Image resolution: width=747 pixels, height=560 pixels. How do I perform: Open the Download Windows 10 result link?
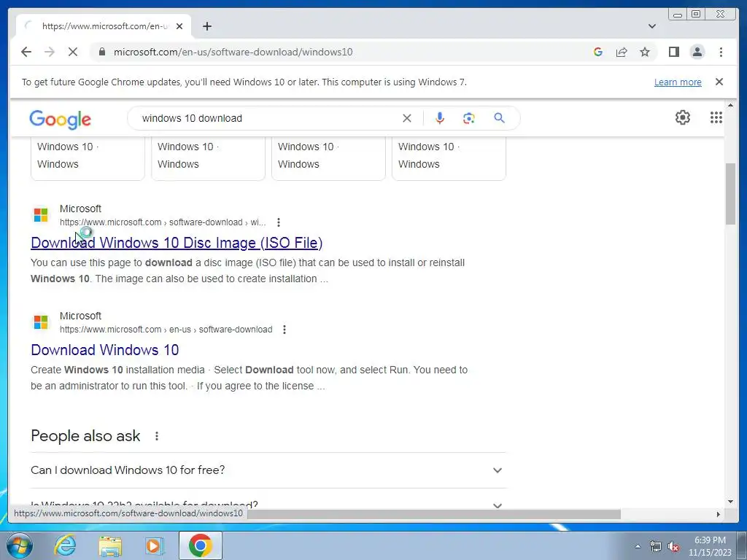point(105,350)
